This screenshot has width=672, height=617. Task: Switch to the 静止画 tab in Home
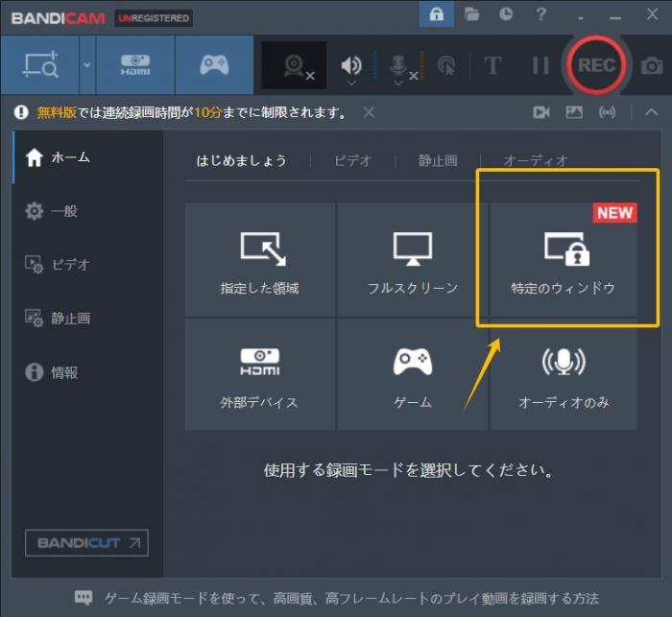click(438, 160)
